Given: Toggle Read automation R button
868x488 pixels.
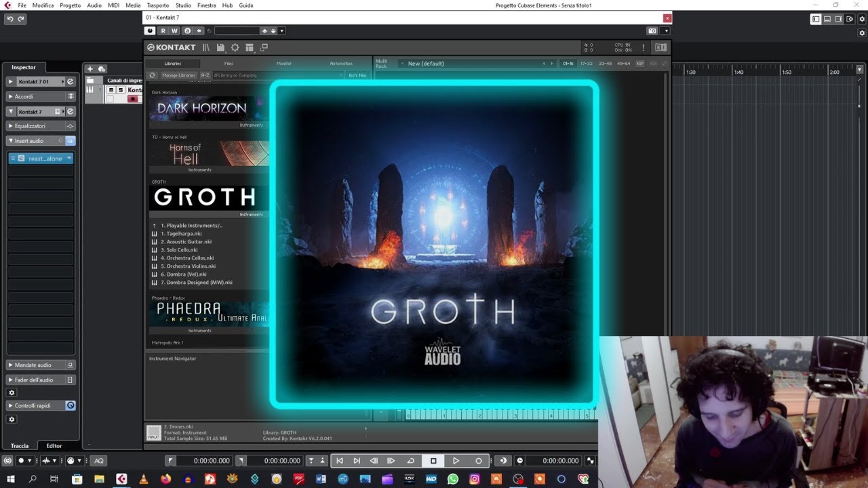Looking at the screenshot, I should click(163, 30).
